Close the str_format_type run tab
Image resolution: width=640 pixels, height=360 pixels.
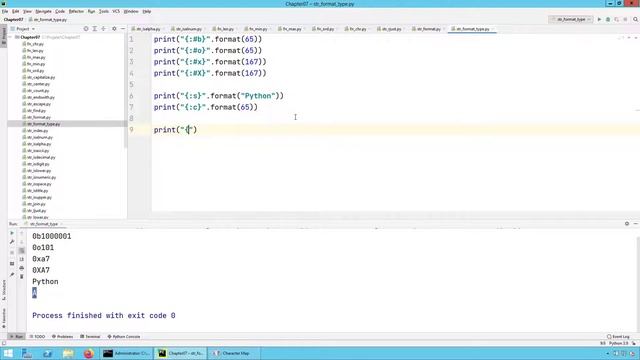(x=62, y=224)
